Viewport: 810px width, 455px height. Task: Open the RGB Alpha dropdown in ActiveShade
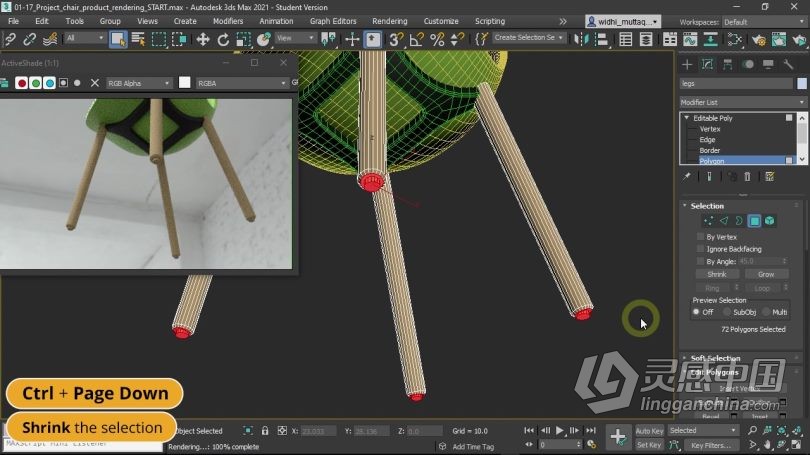coord(138,83)
